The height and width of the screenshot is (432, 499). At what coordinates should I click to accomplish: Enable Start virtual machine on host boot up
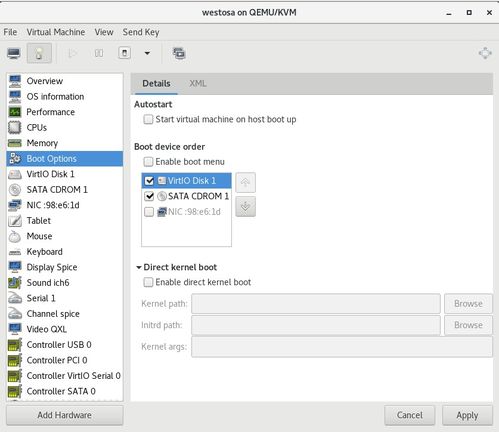[x=148, y=119]
